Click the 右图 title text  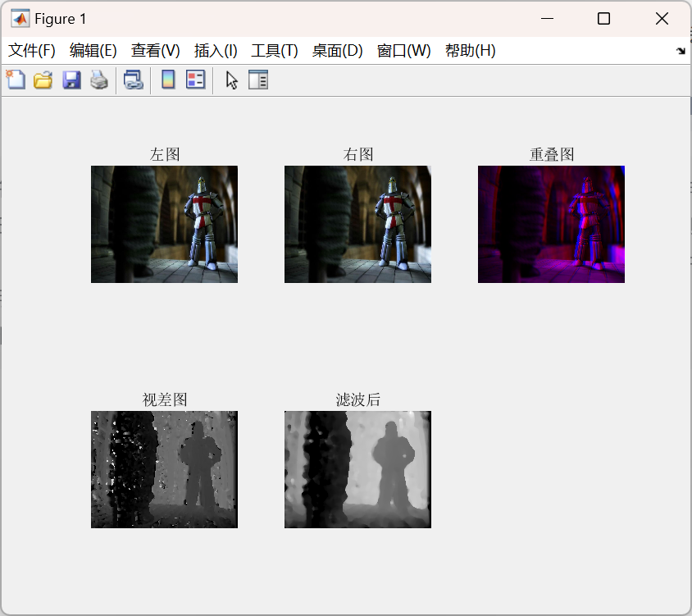pos(358,154)
